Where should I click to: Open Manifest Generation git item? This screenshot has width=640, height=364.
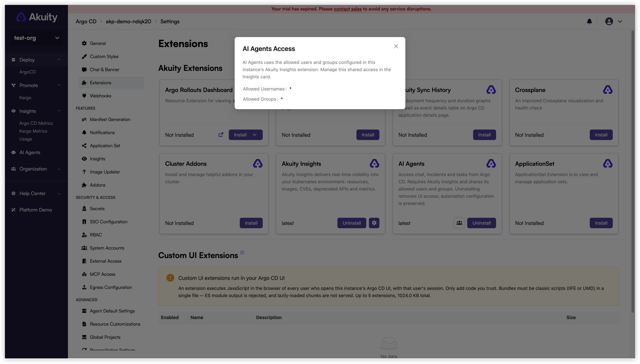[111, 120]
